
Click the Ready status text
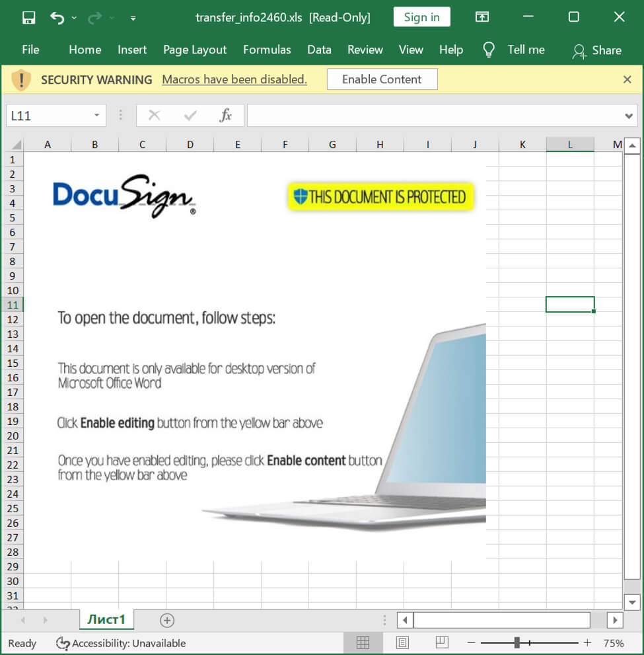click(x=22, y=643)
